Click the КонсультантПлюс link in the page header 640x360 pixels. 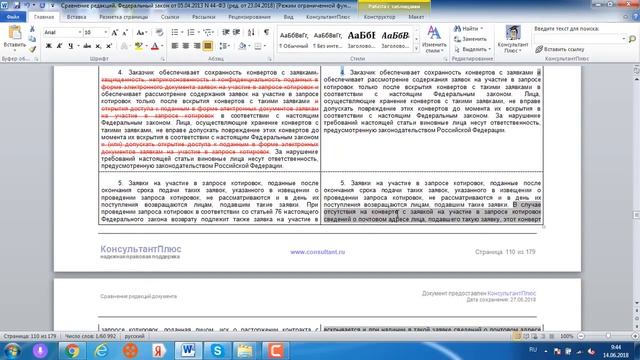point(511,293)
